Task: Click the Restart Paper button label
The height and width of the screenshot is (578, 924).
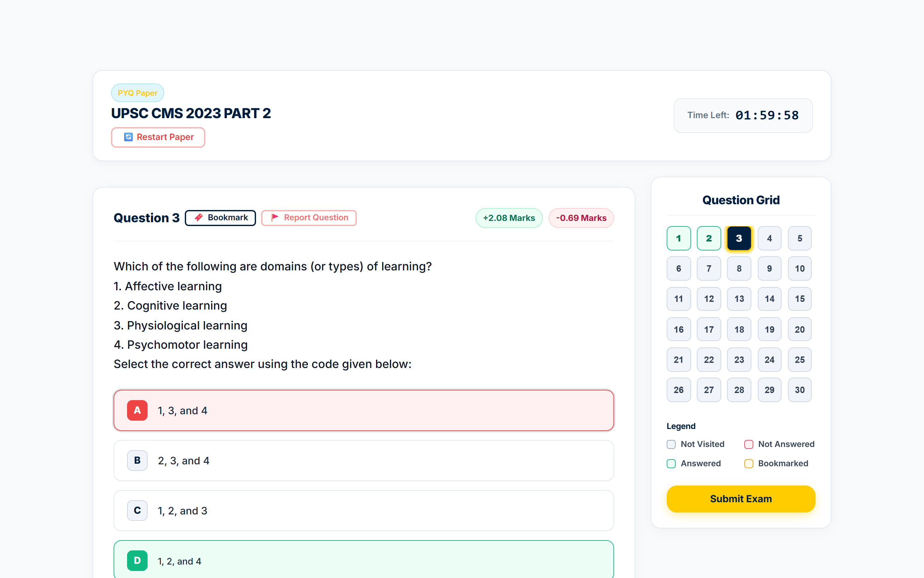Action: point(165,137)
